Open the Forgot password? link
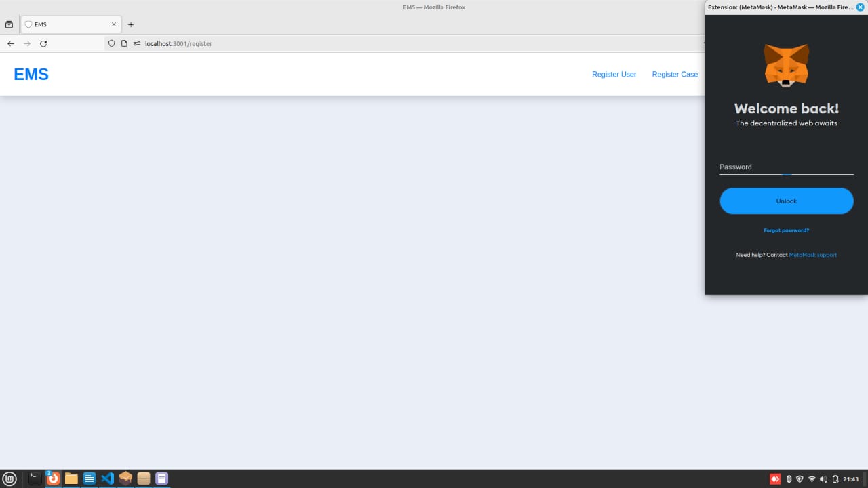 (x=787, y=230)
